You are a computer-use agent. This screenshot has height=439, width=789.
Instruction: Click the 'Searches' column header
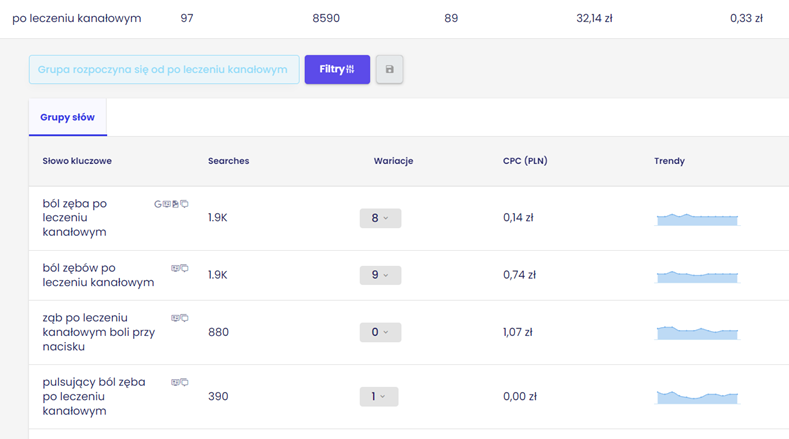(228, 161)
